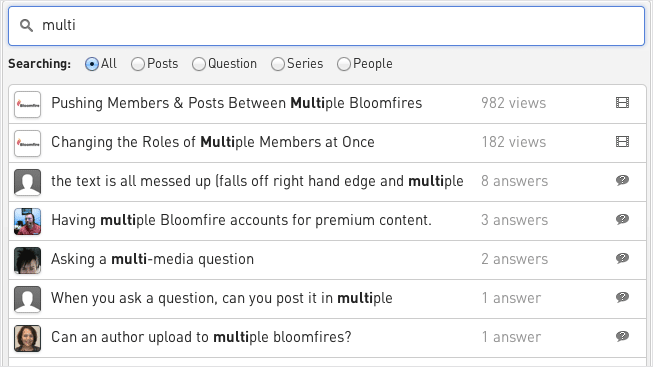This screenshot has width=653, height=367.
Task: Click Bloomfire logo thumbnail on Changing the Roles row
Action: point(27,143)
